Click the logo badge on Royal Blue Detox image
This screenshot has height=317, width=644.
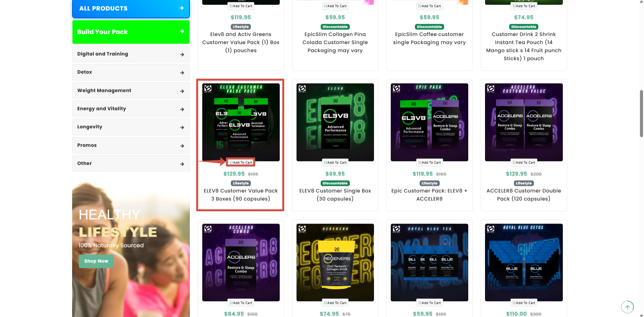point(490,229)
